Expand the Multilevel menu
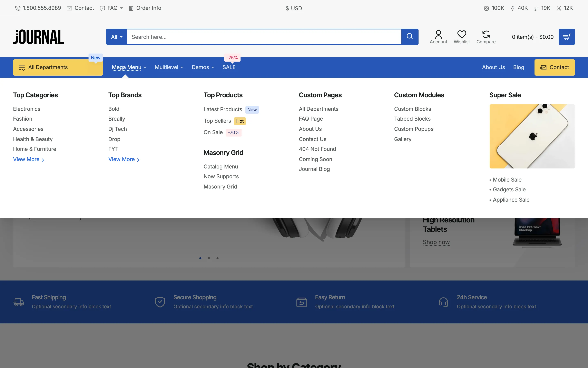 tap(169, 67)
